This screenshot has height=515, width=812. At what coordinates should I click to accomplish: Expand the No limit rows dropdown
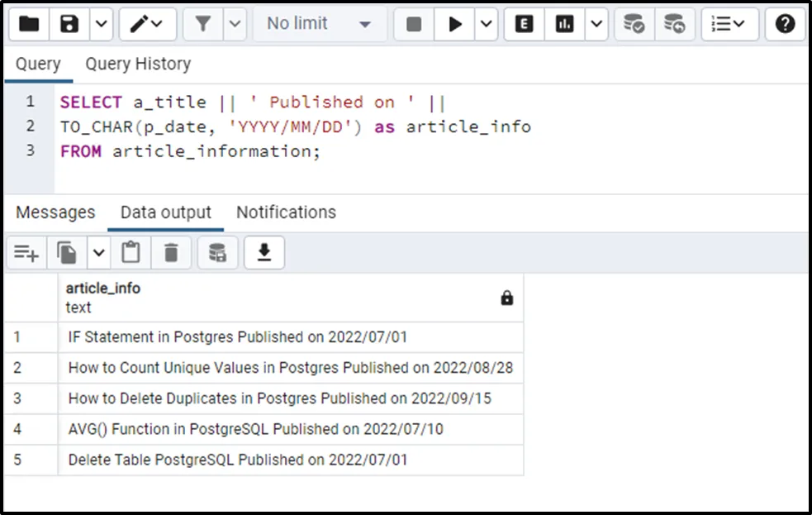click(319, 24)
